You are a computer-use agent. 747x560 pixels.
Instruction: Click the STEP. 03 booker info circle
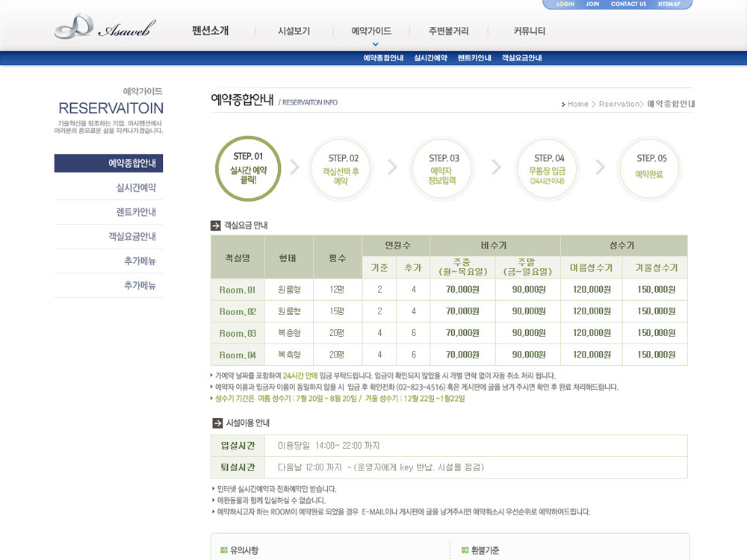[444, 169]
